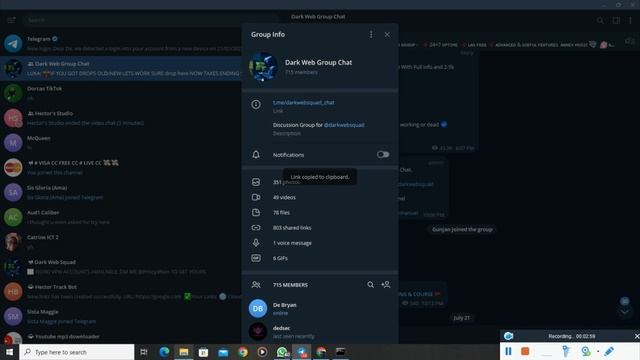Open the Sista Maggie chat
This screenshot has width=640, height=360.
[x=121, y=316]
